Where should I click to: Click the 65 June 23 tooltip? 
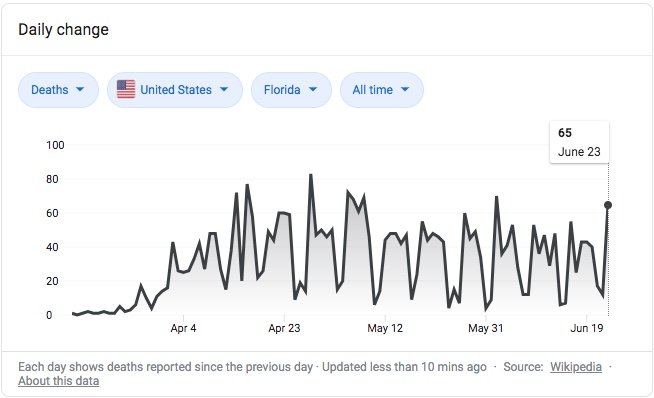(579, 142)
